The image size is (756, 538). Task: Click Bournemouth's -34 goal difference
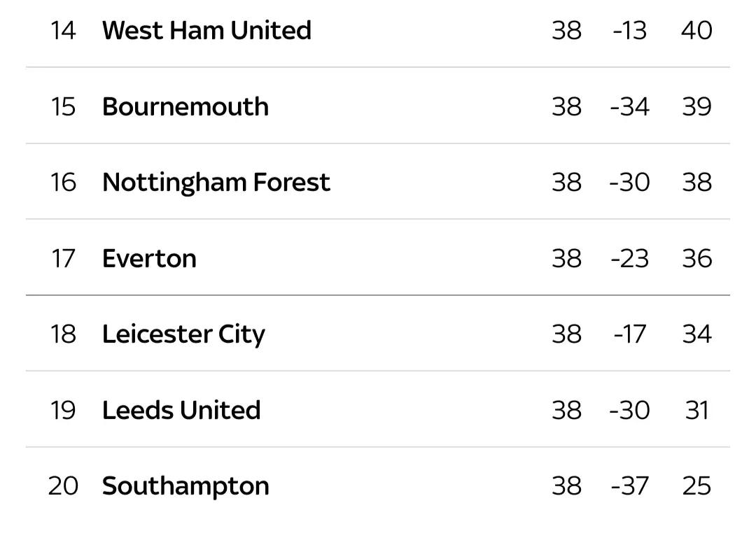click(629, 106)
